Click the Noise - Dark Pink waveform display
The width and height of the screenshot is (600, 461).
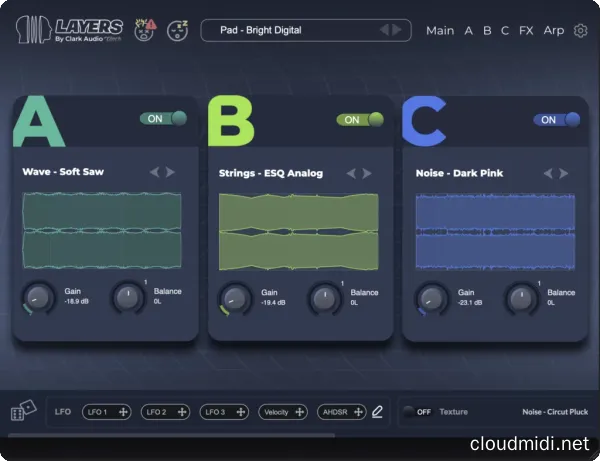tap(495, 231)
